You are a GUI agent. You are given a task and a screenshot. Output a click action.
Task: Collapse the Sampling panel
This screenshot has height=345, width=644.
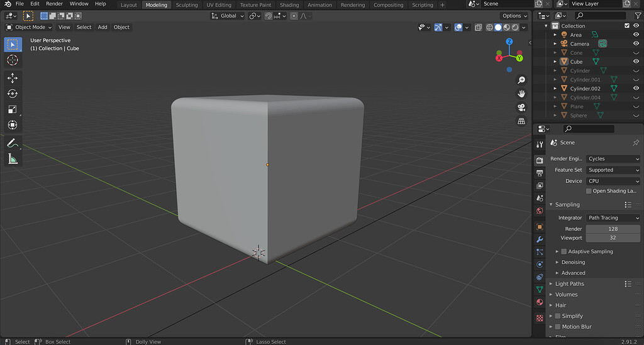[551, 205]
